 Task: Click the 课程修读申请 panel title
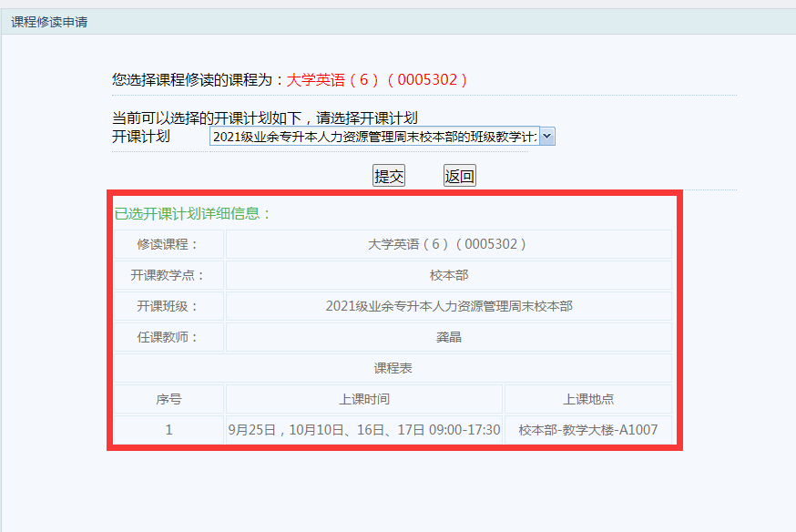(x=49, y=22)
